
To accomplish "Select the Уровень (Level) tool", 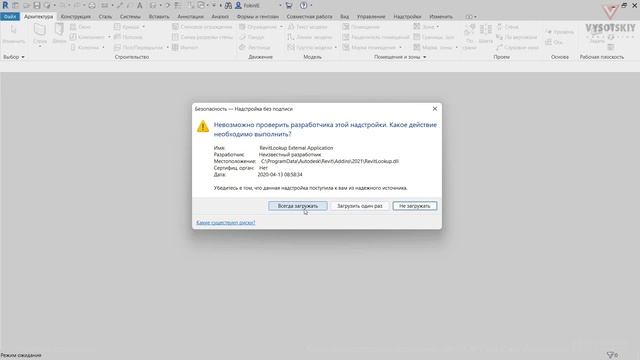I will 560,32.
